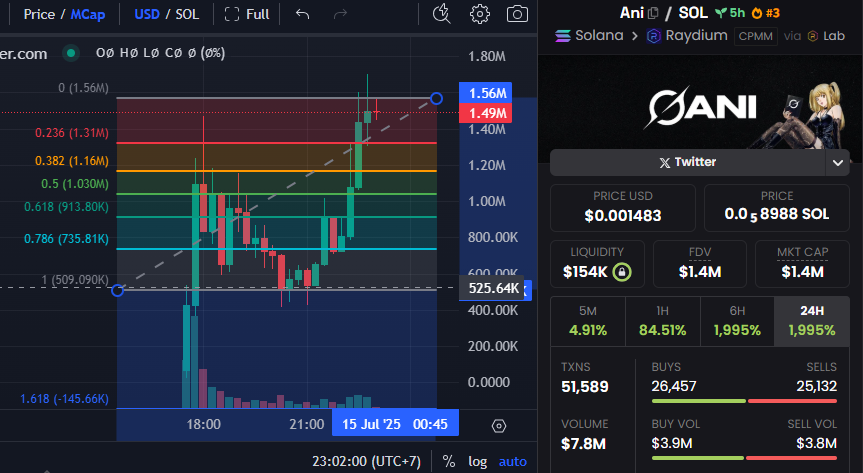Viewport: 863px width, 473px height.
Task: Open the time axis settings icon
Action: coord(499,426)
